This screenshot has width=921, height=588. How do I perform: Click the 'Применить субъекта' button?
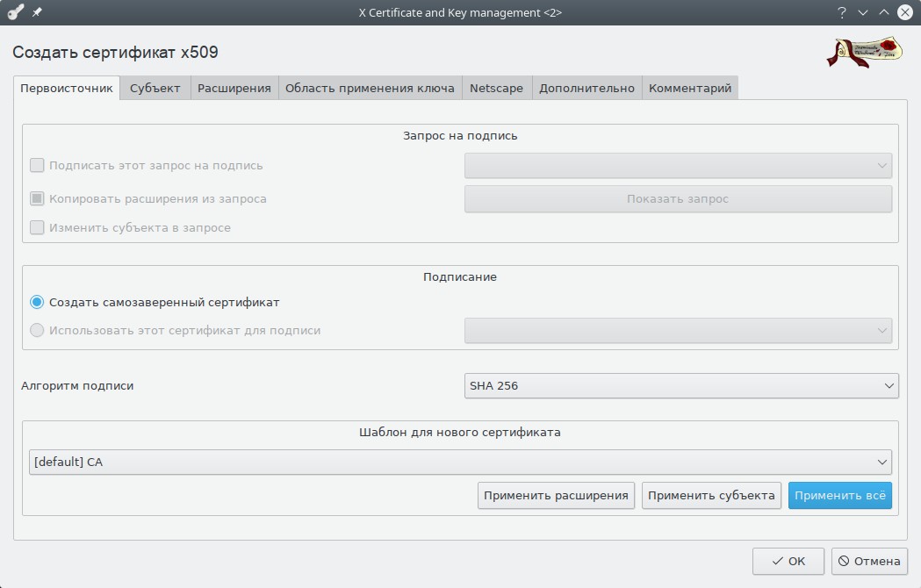[x=711, y=495]
